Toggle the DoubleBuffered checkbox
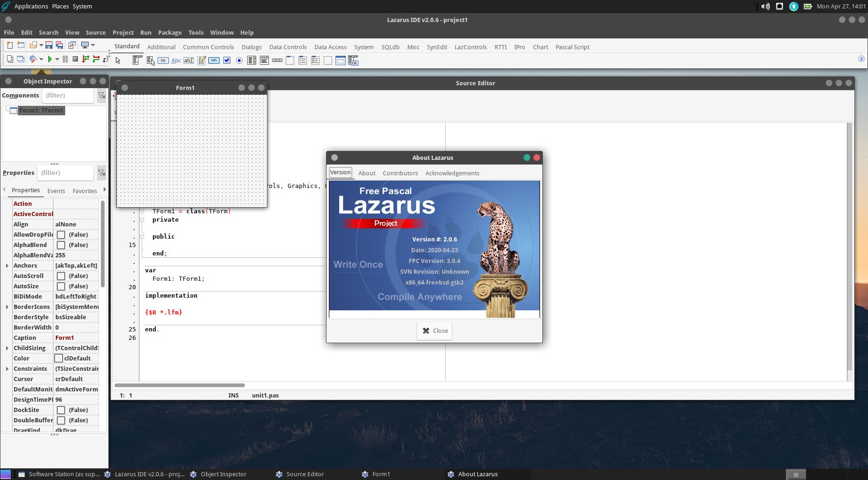The width and height of the screenshot is (868, 480). click(x=61, y=420)
